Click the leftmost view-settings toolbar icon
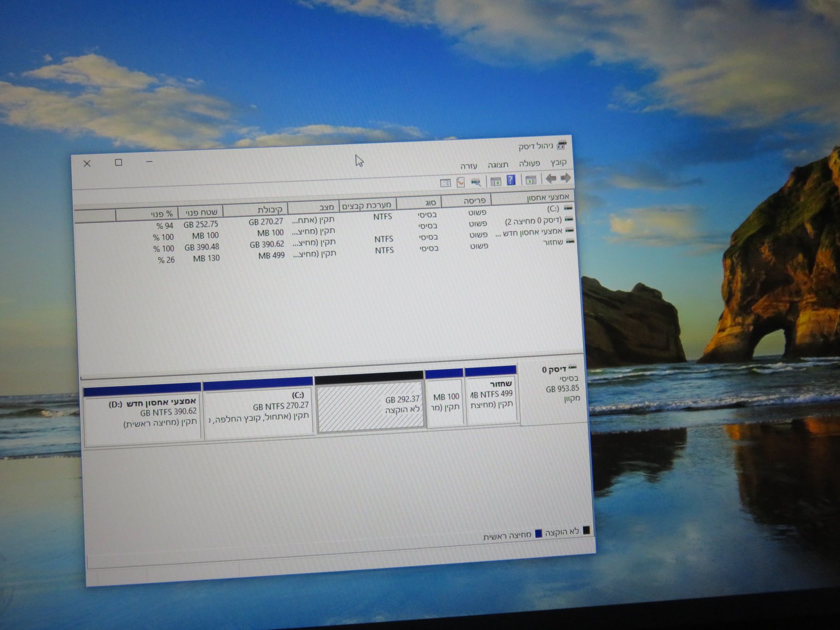The image size is (840, 630). coord(445,183)
